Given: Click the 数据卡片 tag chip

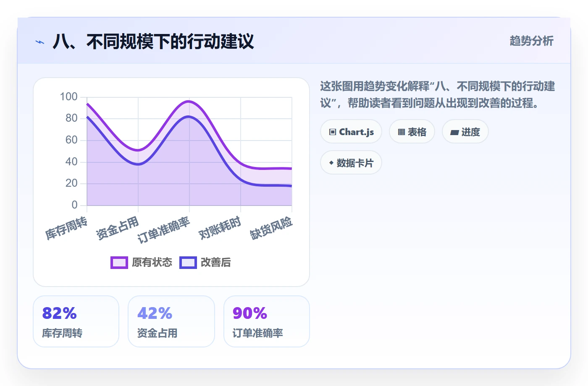Looking at the screenshot, I should 351,163.
